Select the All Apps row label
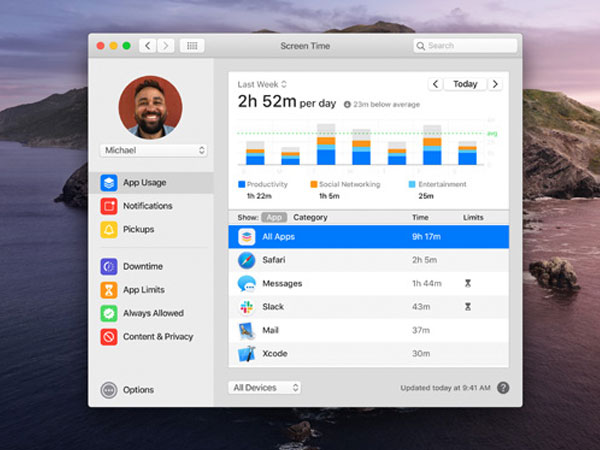The width and height of the screenshot is (600, 450). tap(279, 237)
